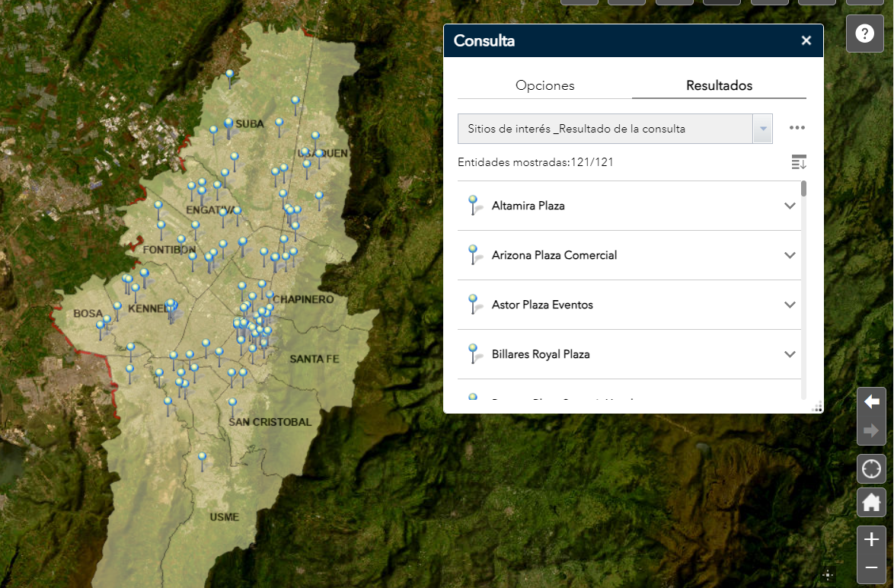Click the my location button
Screen dimensions: 894x588
(871, 468)
